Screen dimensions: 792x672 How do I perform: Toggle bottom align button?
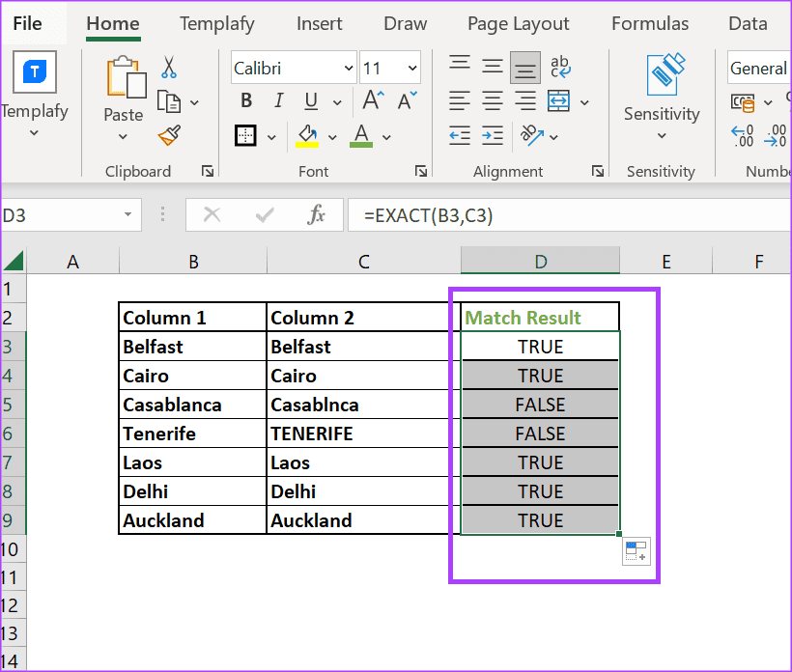pos(525,68)
